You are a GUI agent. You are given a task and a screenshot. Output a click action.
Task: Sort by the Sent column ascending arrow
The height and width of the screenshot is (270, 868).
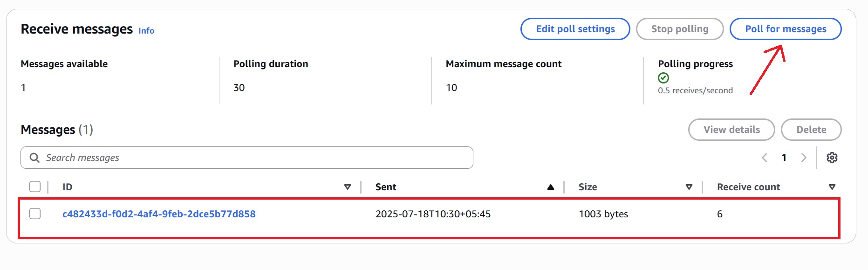551,187
